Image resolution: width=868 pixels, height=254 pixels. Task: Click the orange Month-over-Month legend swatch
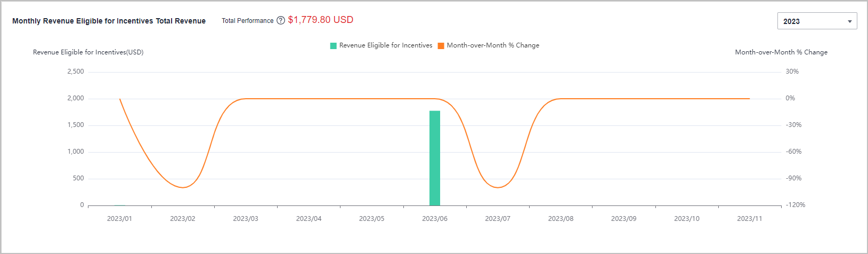(441, 46)
